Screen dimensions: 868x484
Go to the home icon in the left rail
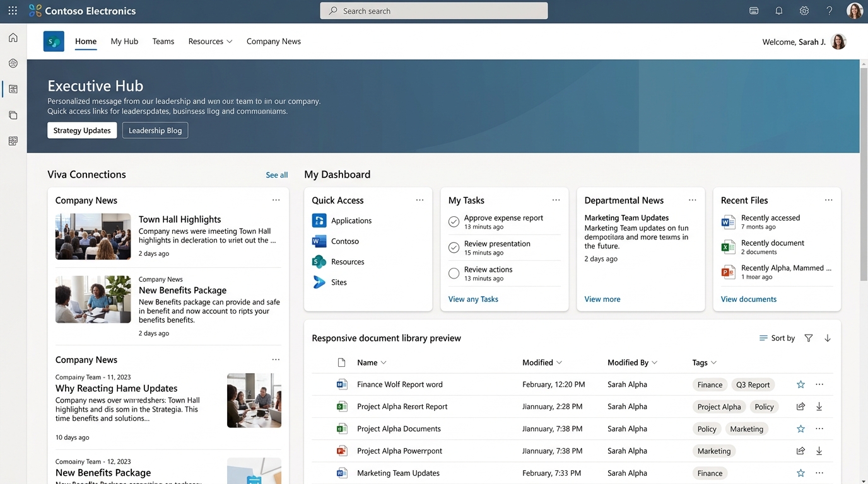tap(13, 38)
